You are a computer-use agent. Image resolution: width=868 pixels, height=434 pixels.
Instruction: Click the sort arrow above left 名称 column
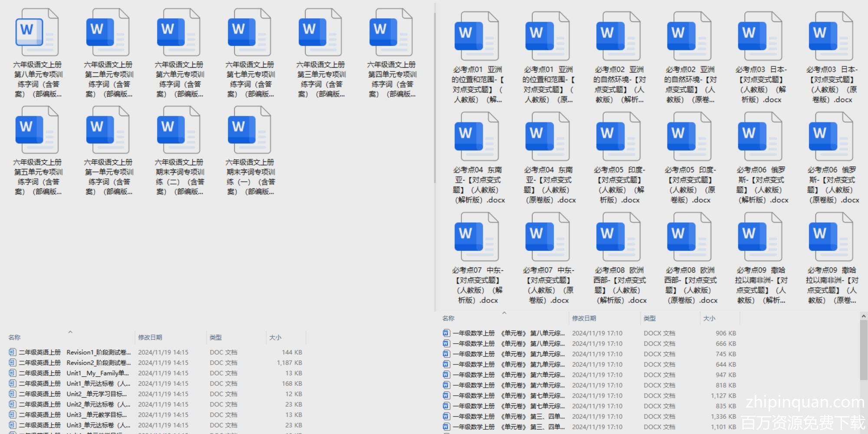pyautogui.click(x=70, y=332)
